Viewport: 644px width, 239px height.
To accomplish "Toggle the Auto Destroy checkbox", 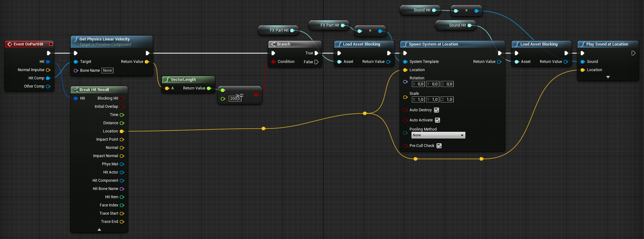I will coord(437,110).
